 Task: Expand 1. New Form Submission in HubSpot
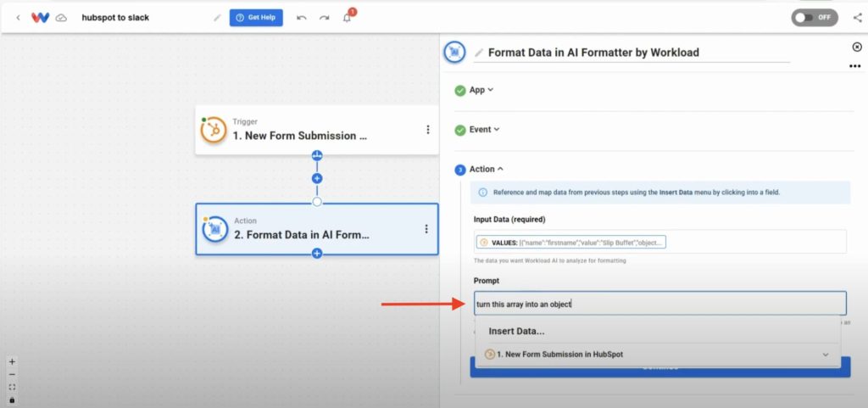(x=658, y=355)
